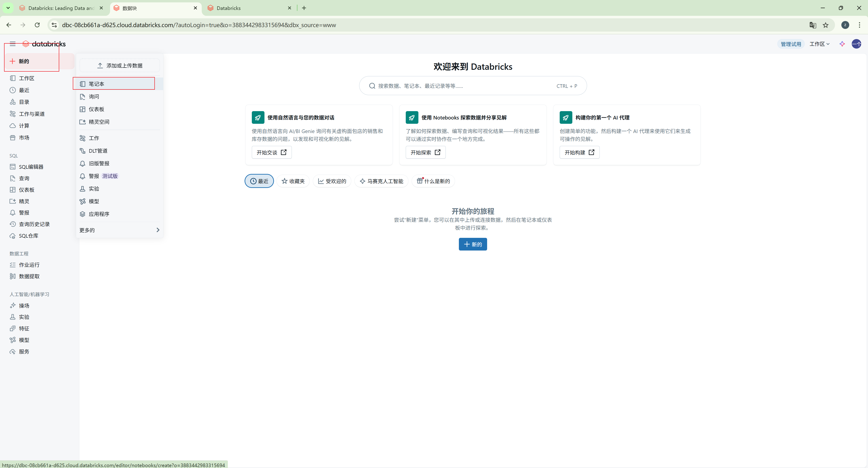The height and width of the screenshot is (468, 868).
Task: View site information icon in address bar
Action: [x=54, y=25]
